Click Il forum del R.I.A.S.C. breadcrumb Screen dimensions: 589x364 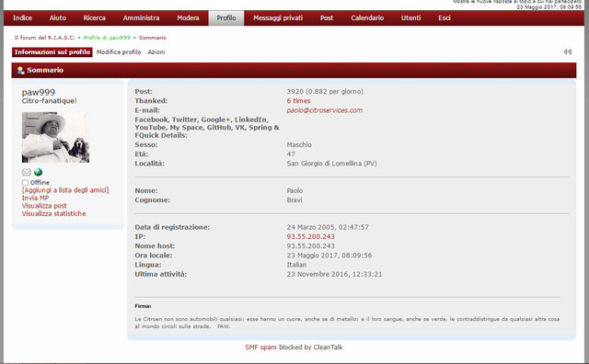(x=44, y=38)
